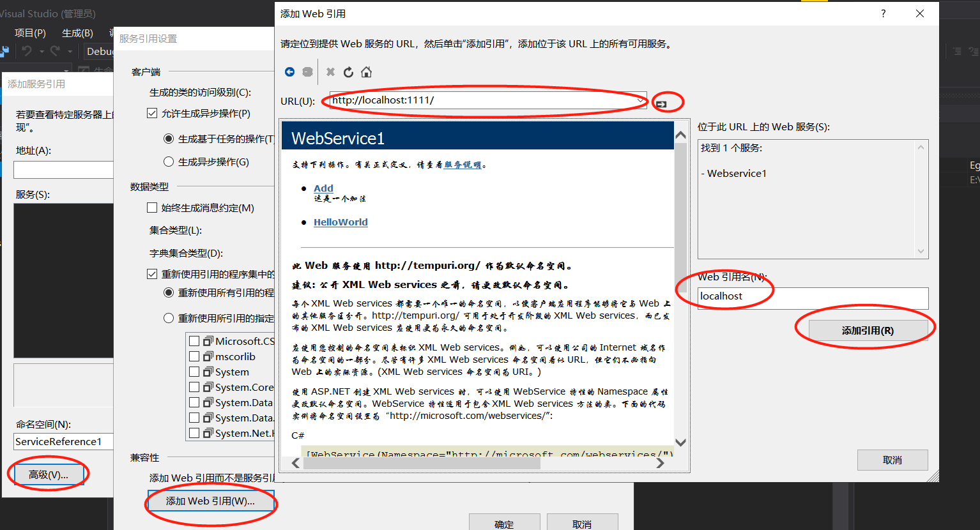Click the 命名空间 ServiceReference1 field
The width and height of the screenshot is (980, 530).
point(63,441)
